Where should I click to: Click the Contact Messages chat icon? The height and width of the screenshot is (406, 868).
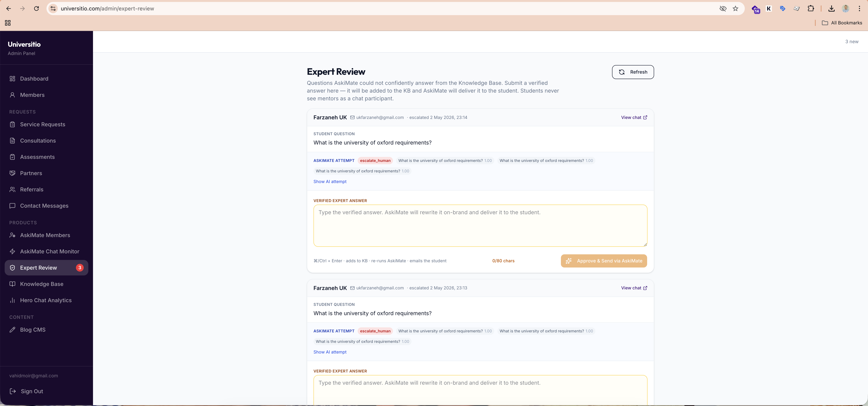pos(12,206)
